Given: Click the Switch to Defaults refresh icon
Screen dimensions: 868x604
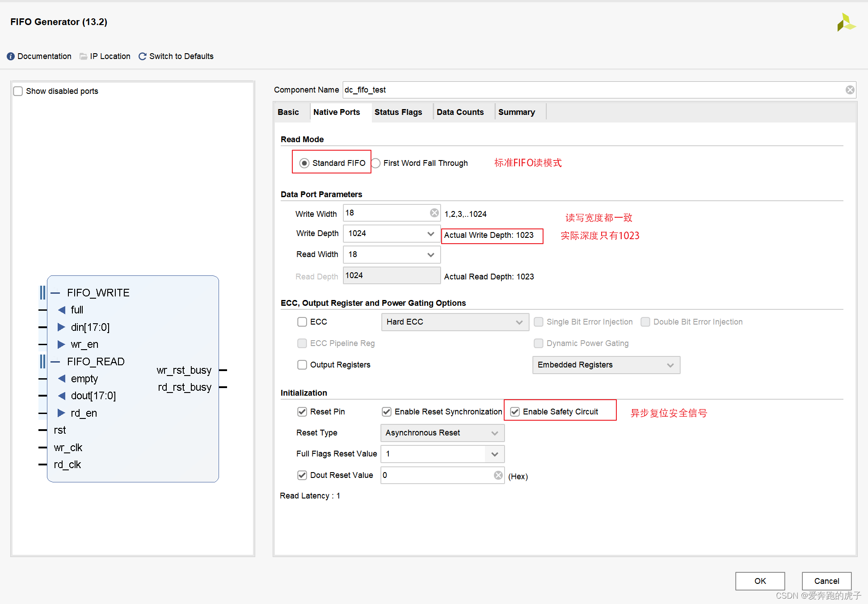Looking at the screenshot, I should (x=143, y=56).
